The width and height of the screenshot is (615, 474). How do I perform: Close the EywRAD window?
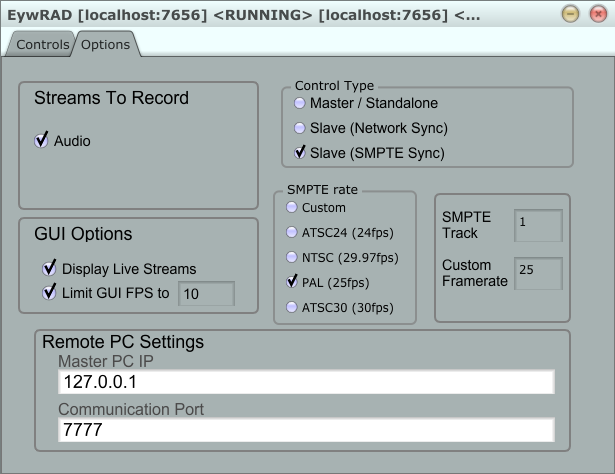tap(598, 14)
